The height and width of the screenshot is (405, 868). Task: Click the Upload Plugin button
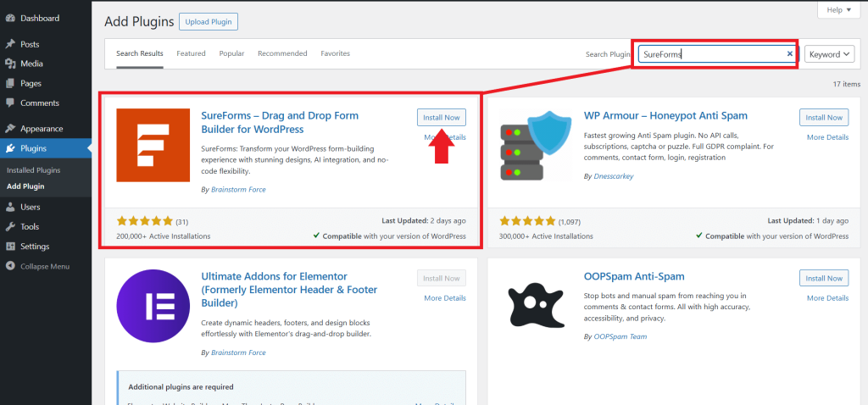click(209, 22)
